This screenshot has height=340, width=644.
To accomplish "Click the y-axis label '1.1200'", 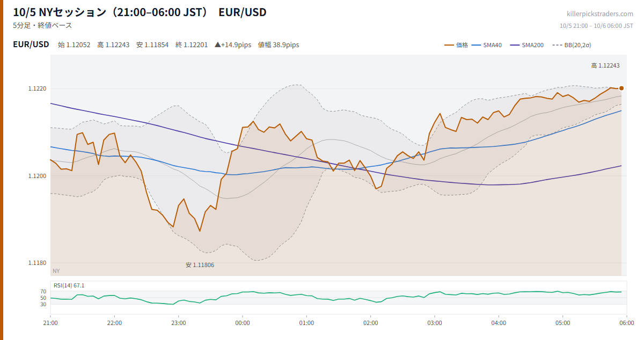I will [x=38, y=176].
